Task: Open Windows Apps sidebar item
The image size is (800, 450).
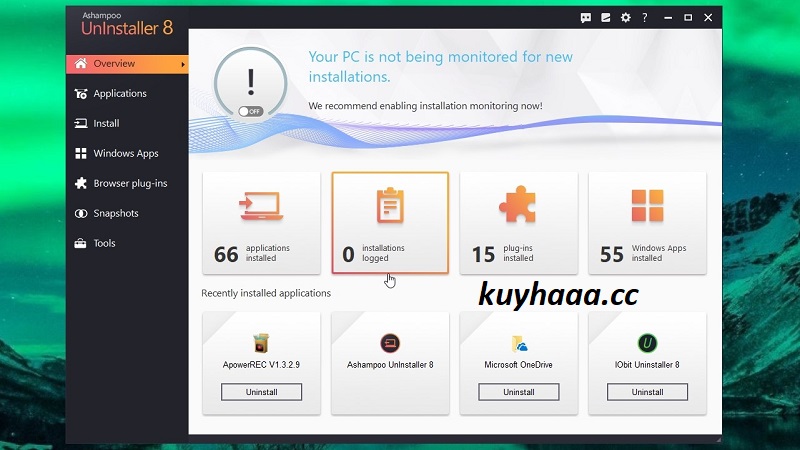Action: coord(127,154)
